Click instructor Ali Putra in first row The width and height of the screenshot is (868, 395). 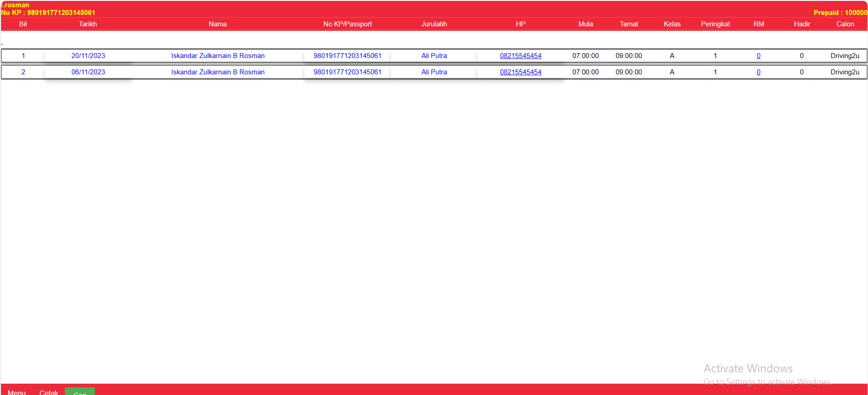pyautogui.click(x=434, y=56)
